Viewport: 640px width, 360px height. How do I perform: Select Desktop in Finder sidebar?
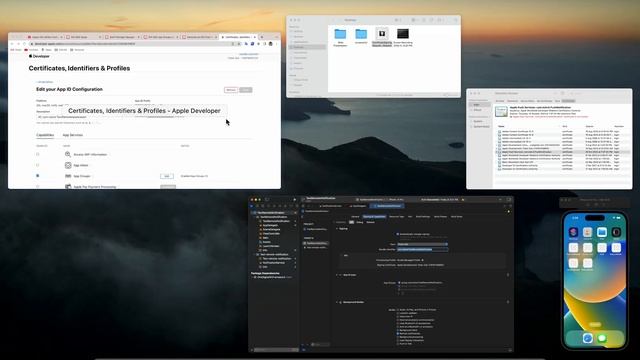(x=307, y=47)
